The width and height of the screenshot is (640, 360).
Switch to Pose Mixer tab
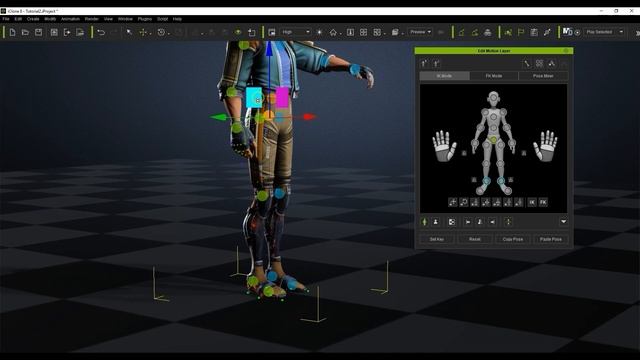click(543, 76)
